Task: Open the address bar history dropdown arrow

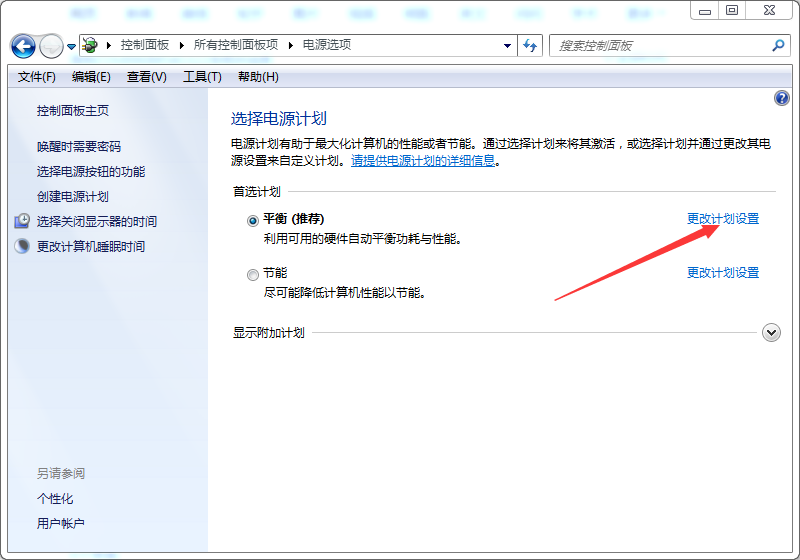Action: 508,46
